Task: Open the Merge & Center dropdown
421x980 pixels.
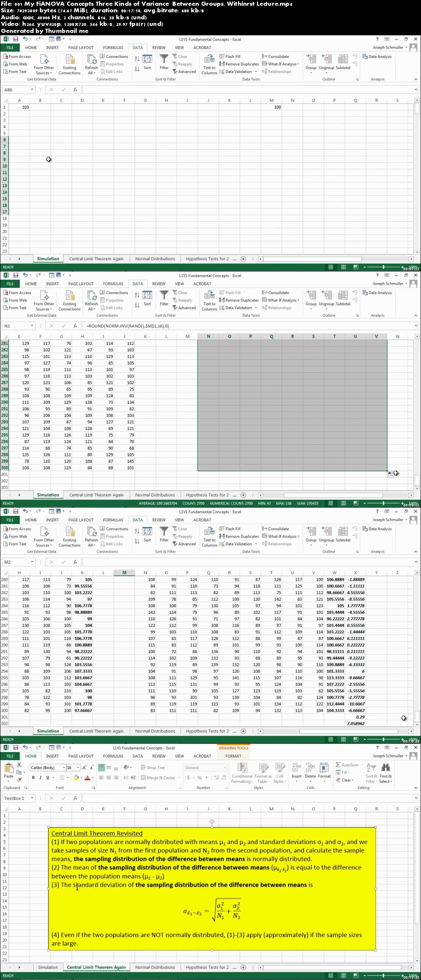Action: click(178, 778)
